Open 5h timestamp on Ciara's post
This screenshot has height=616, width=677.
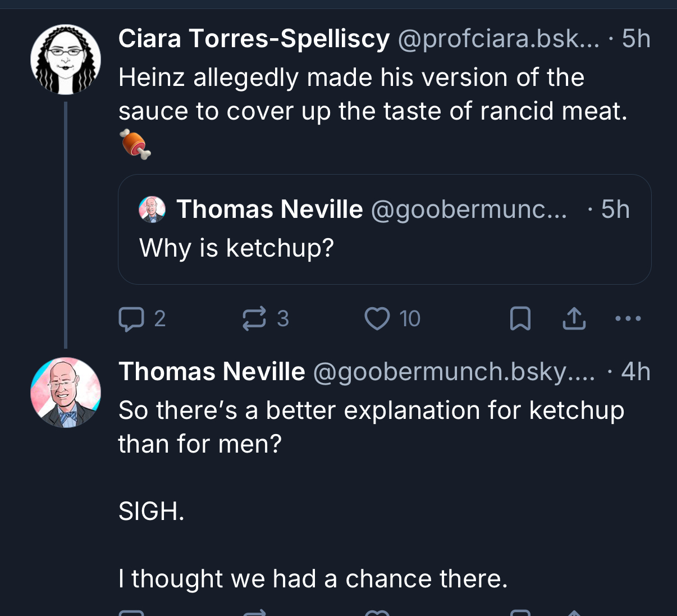pos(636,39)
